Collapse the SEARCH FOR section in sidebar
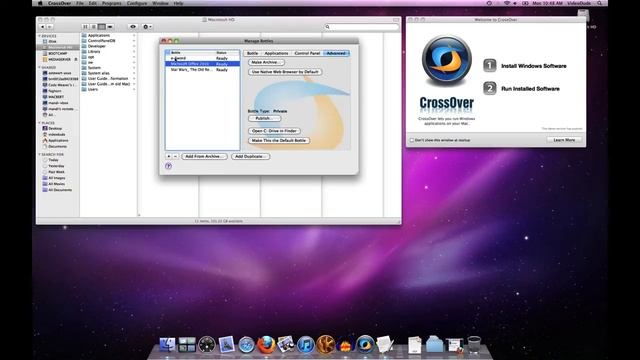 [x=40, y=155]
